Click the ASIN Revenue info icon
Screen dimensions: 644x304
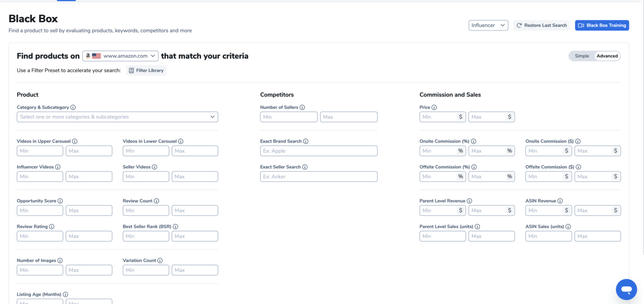(560, 201)
